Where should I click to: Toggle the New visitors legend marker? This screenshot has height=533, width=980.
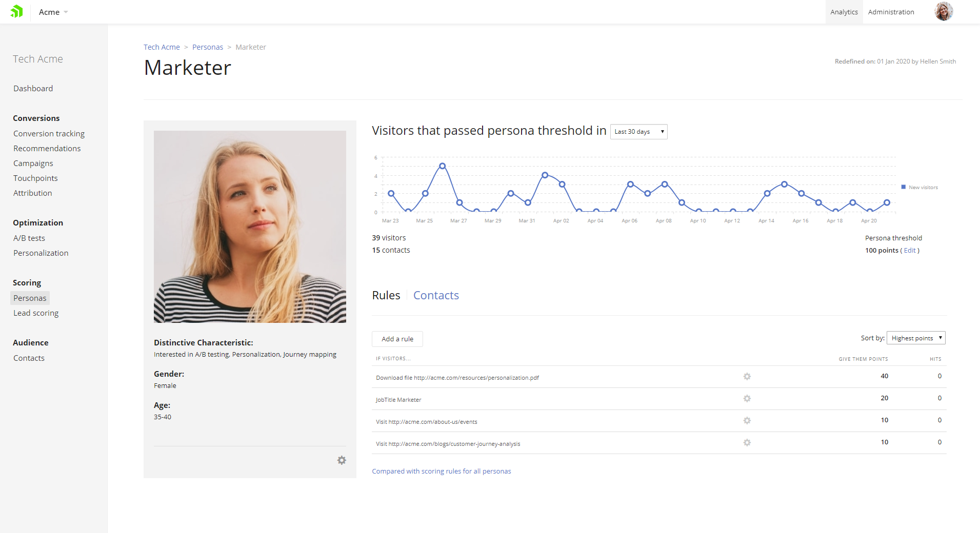pyautogui.click(x=904, y=187)
